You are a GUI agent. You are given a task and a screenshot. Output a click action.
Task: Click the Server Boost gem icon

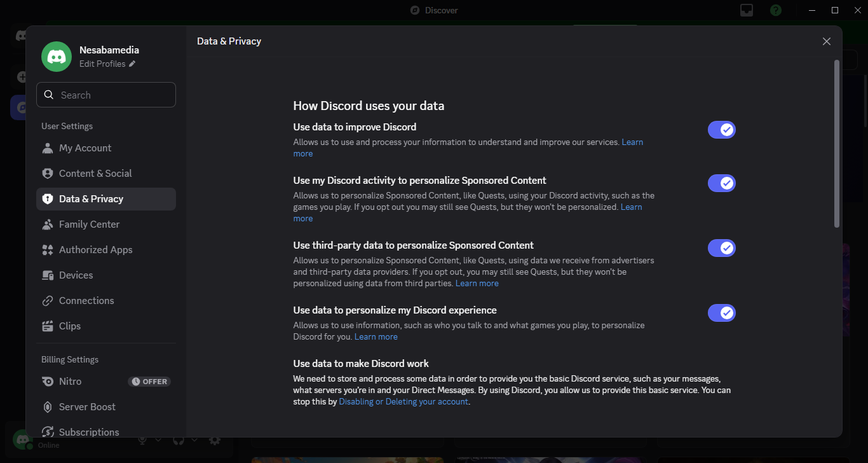click(48, 407)
